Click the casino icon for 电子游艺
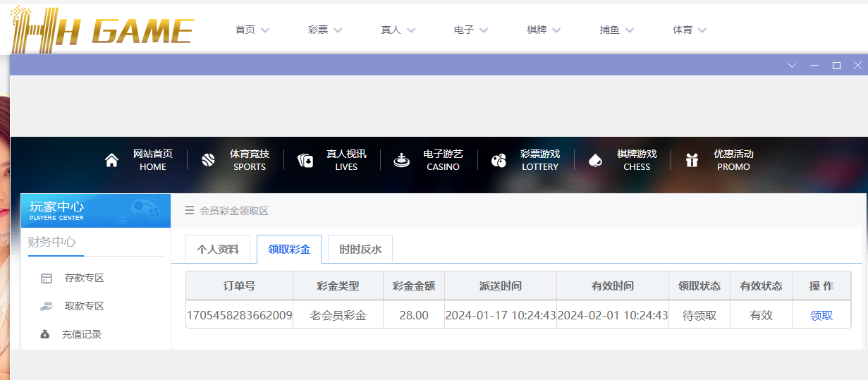The image size is (868, 380). coord(401,160)
